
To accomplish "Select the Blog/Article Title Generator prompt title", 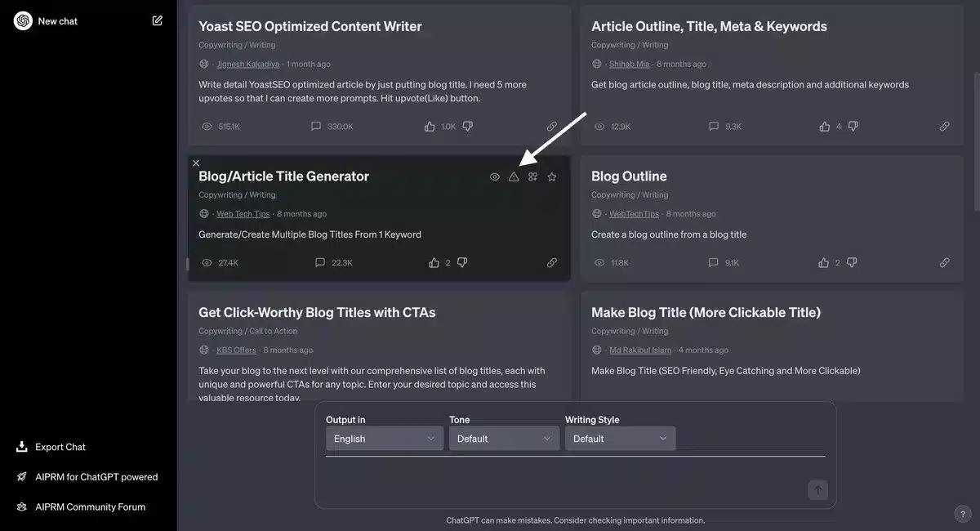I will pos(283,176).
